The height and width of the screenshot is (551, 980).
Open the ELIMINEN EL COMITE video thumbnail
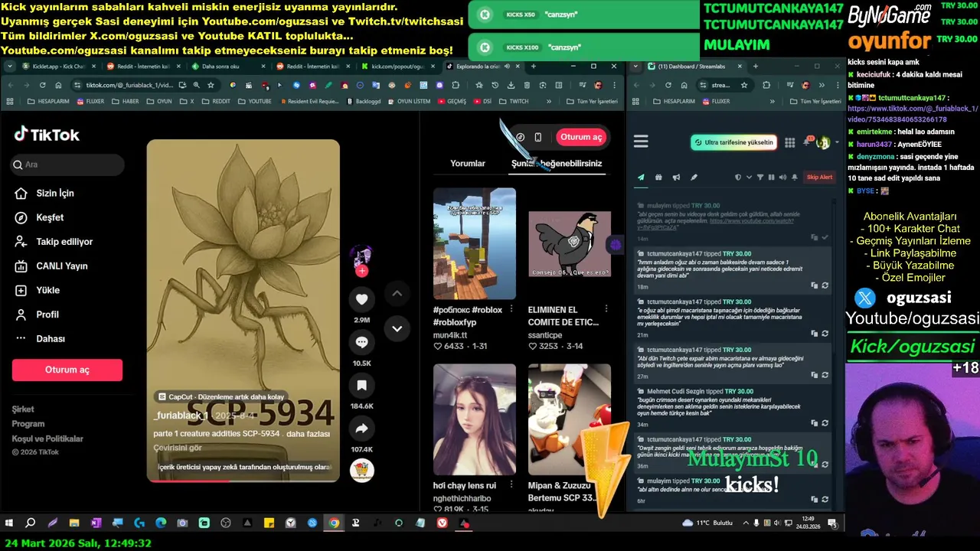tap(570, 244)
